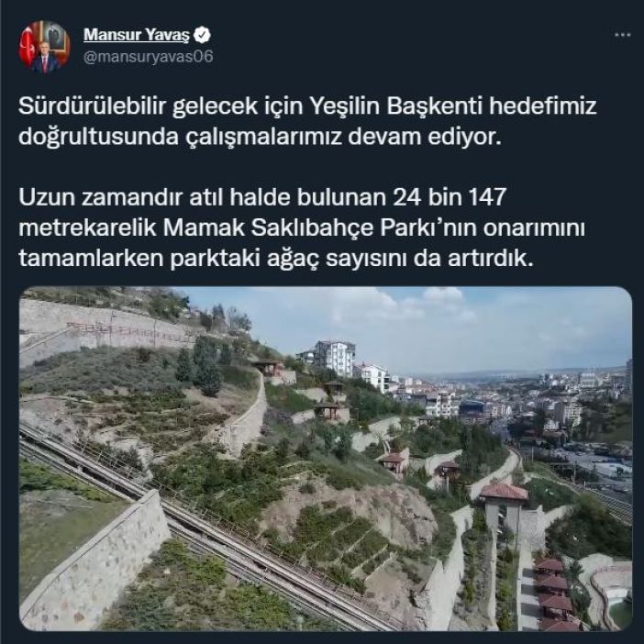Image resolution: width=644 pixels, height=644 pixels.
Task: Click the tweet paragraph about Yeşilin Başkenti
Action: (x=307, y=121)
